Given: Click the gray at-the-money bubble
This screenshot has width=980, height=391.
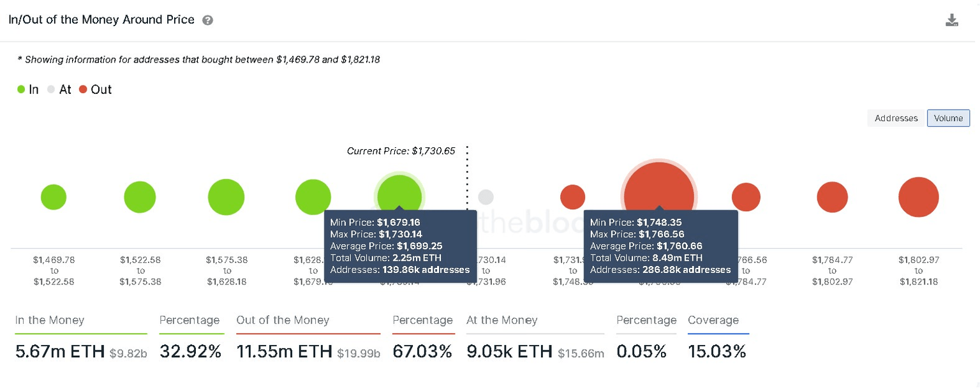Looking at the screenshot, I should pos(486,197).
